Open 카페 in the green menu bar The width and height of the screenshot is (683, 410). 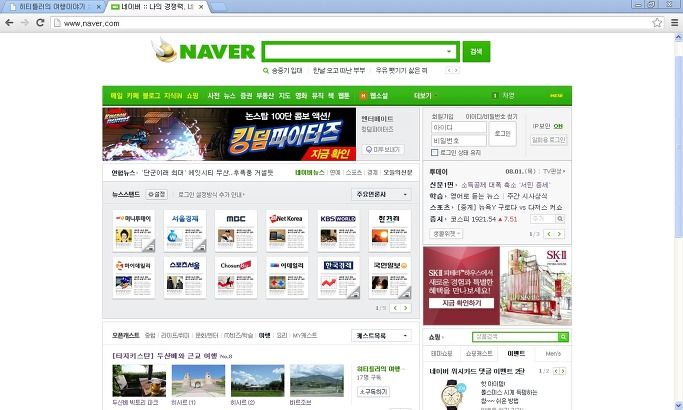coord(132,95)
